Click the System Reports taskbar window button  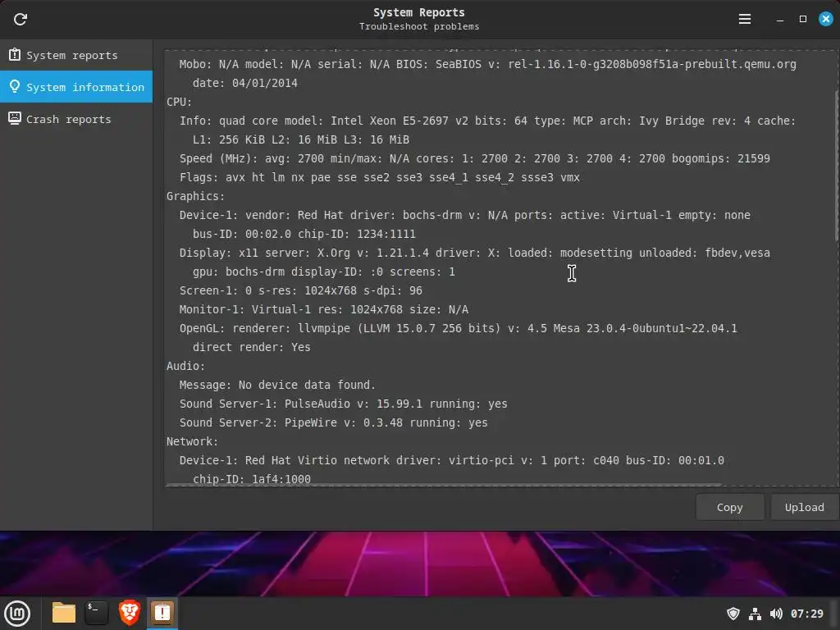click(x=162, y=613)
